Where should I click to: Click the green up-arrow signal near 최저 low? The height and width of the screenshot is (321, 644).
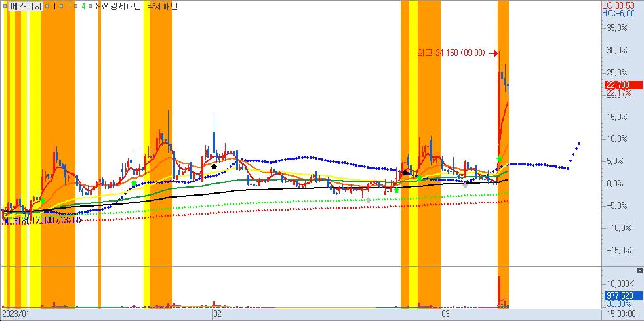coord(42,201)
